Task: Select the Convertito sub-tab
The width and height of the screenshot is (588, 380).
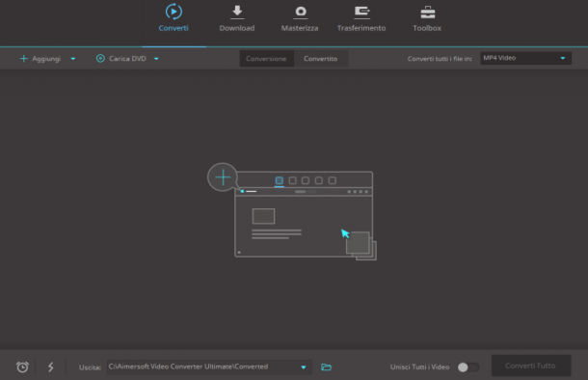Action: (x=321, y=59)
